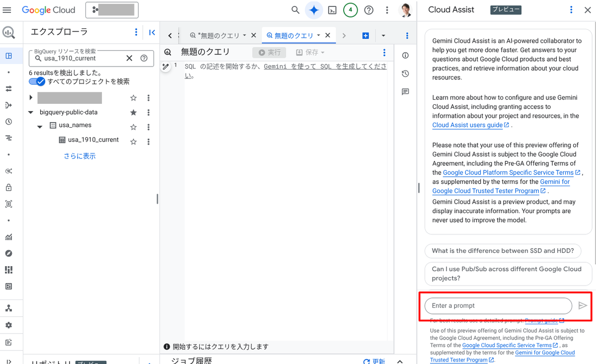Click the Enter a prompt field
This screenshot has height=364, width=596.
(x=498, y=305)
